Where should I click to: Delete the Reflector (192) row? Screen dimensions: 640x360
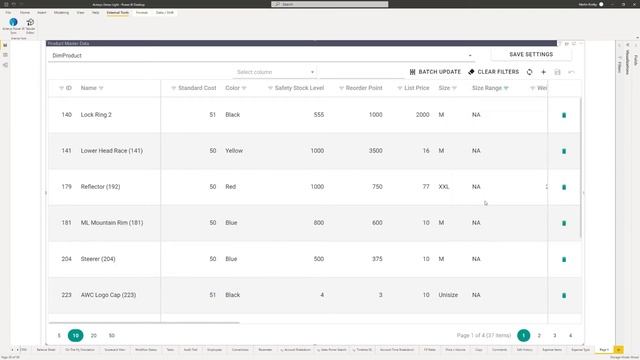pos(564,187)
